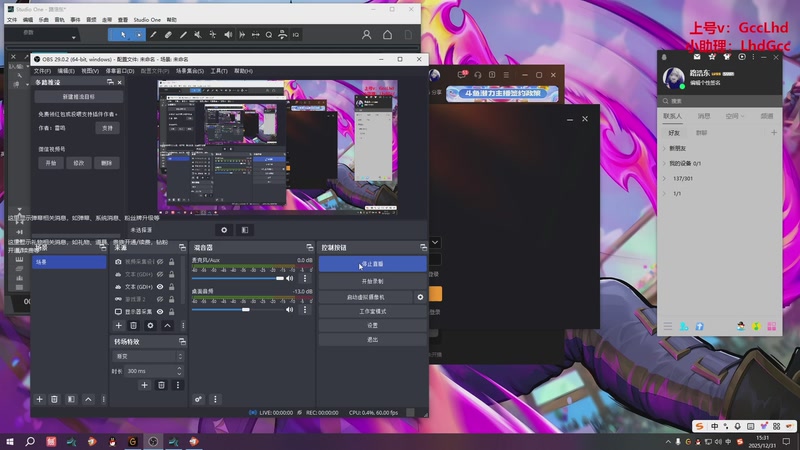Show the hidden 游戏源 2 source
800x450 pixels.
click(160, 299)
